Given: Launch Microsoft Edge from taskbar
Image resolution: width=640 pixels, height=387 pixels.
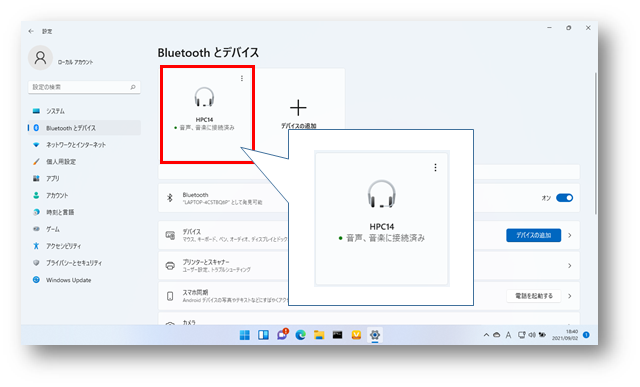Looking at the screenshot, I should coord(301,335).
